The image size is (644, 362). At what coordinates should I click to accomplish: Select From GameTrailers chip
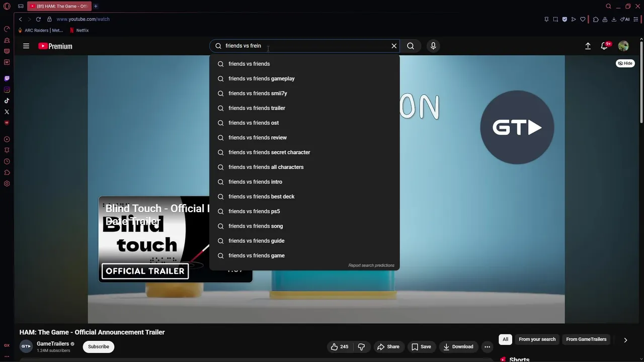586,339
